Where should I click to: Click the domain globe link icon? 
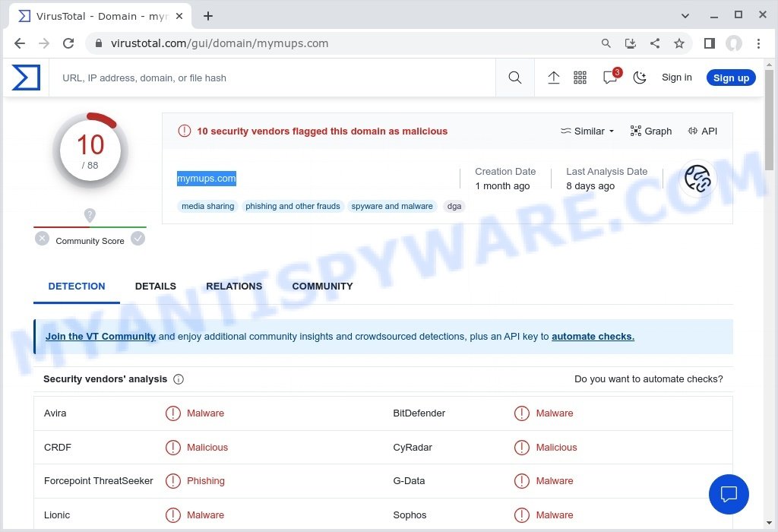[697, 178]
